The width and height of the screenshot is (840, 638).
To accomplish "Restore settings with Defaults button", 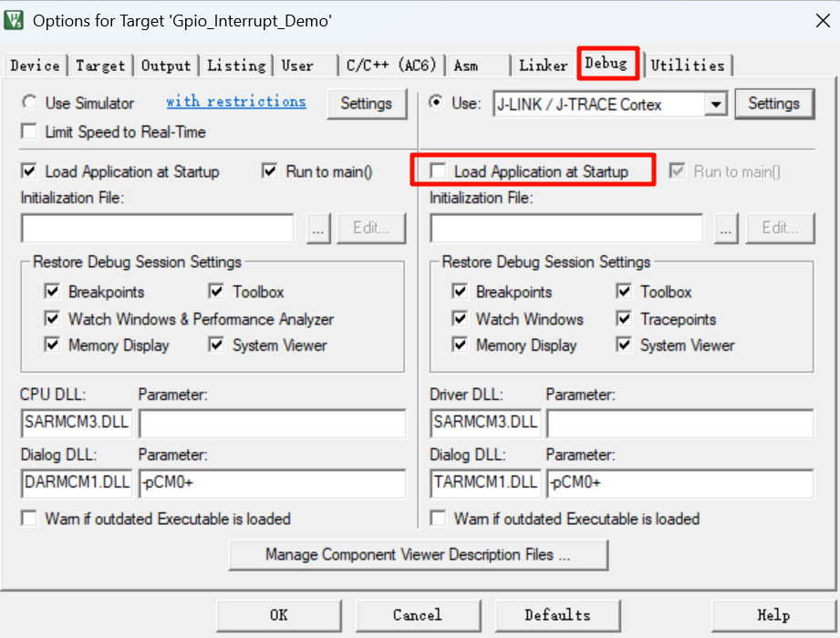I will pos(557,615).
